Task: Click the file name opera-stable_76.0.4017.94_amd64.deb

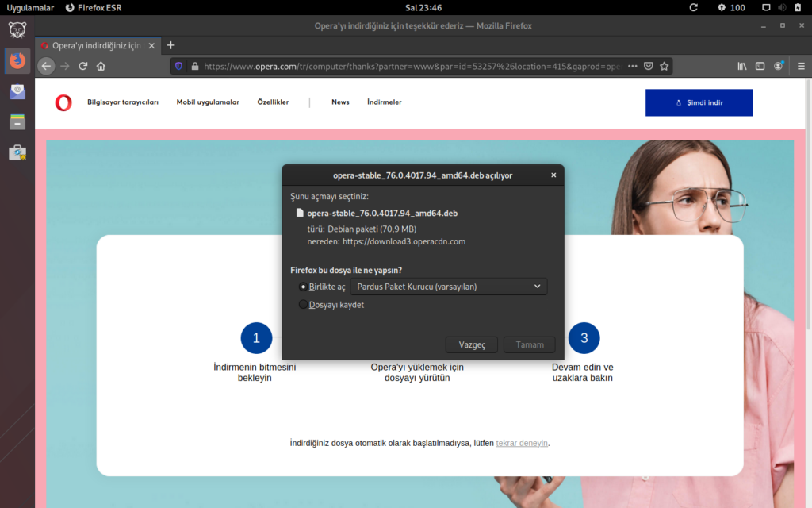Action: point(382,213)
